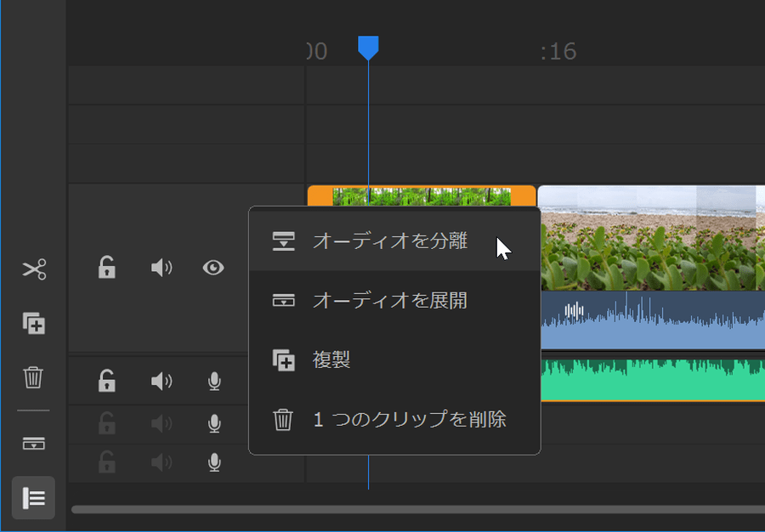Select 1 つのクリップを削除 in the context menu
This screenshot has height=532, width=765.
coord(409,420)
